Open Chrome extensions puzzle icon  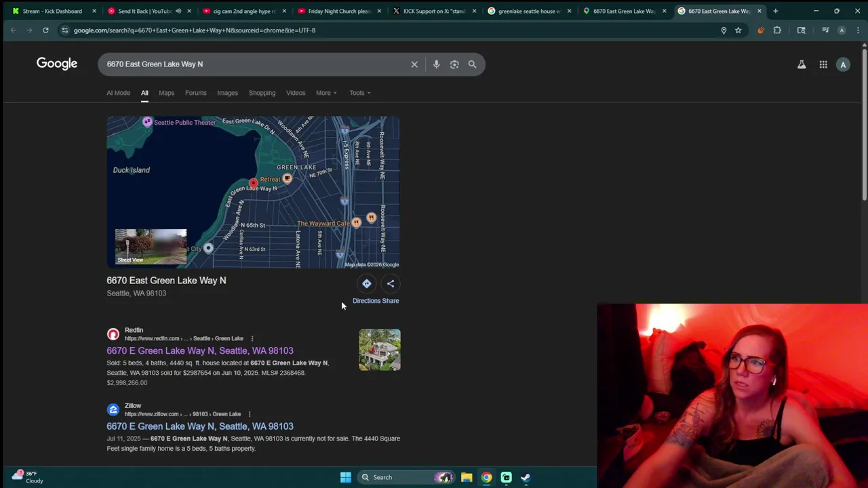(x=777, y=30)
